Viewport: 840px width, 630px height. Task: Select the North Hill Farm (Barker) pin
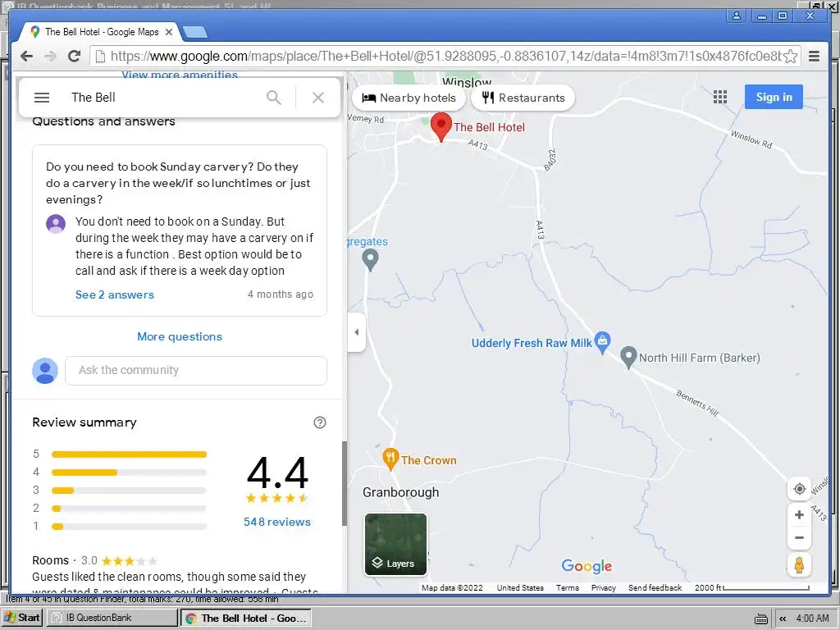click(x=628, y=358)
